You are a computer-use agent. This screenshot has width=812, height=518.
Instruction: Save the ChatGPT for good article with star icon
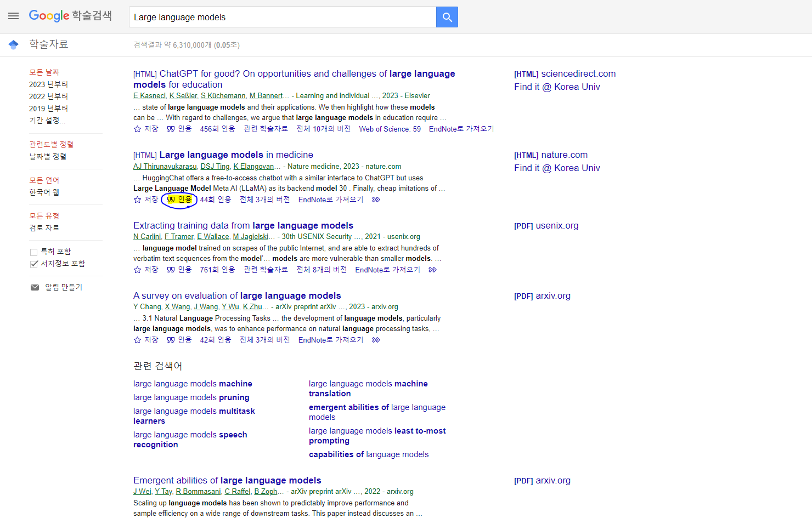(x=138, y=129)
